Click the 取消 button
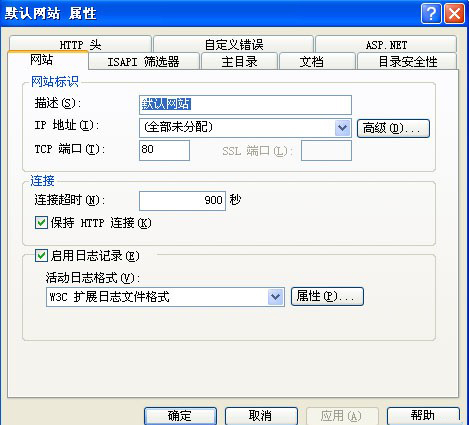This screenshot has width=469, height=425. point(261,416)
